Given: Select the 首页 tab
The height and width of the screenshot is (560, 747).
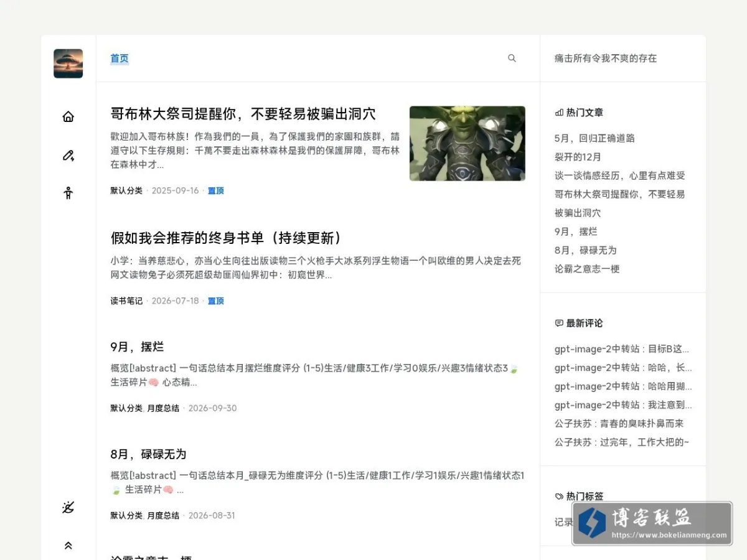Looking at the screenshot, I should coord(120,58).
